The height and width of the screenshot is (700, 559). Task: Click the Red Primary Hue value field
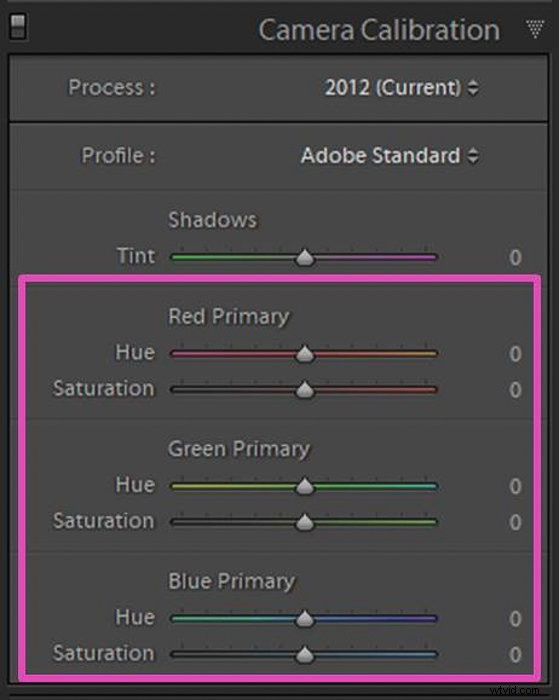point(515,354)
